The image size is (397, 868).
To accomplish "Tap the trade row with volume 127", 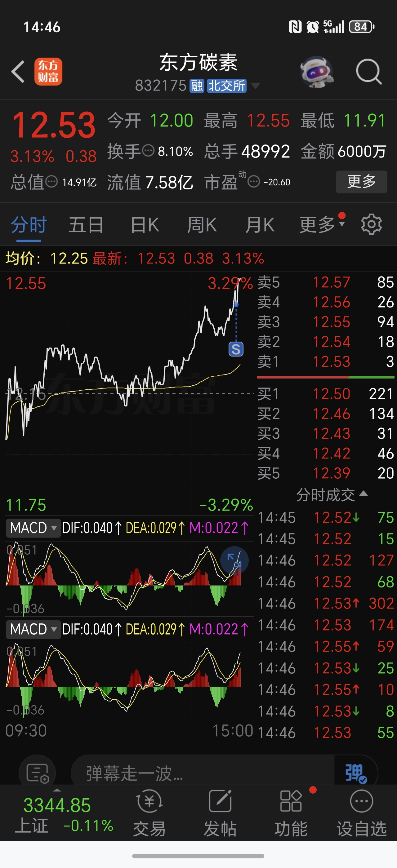I will pyautogui.click(x=326, y=560).
